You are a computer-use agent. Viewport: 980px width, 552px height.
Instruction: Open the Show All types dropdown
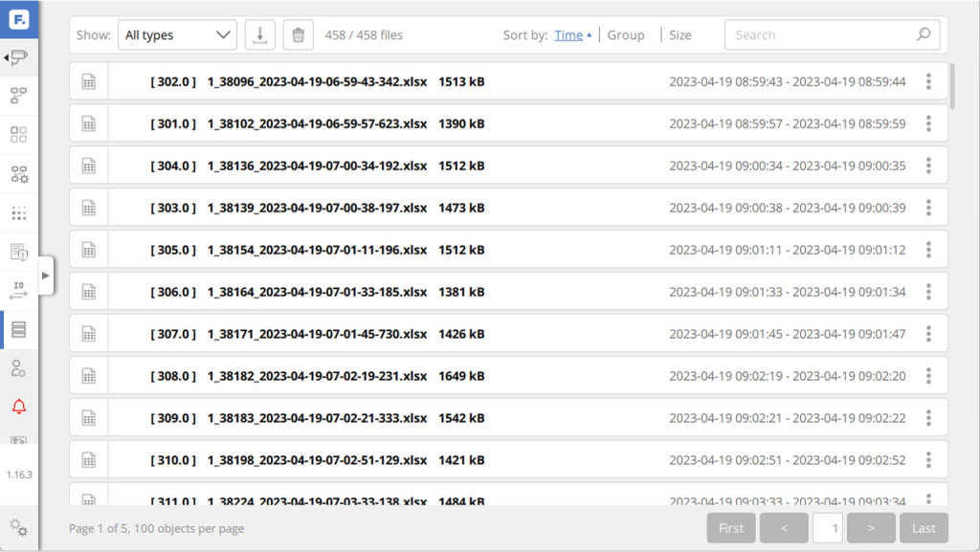tap(177, 35)
